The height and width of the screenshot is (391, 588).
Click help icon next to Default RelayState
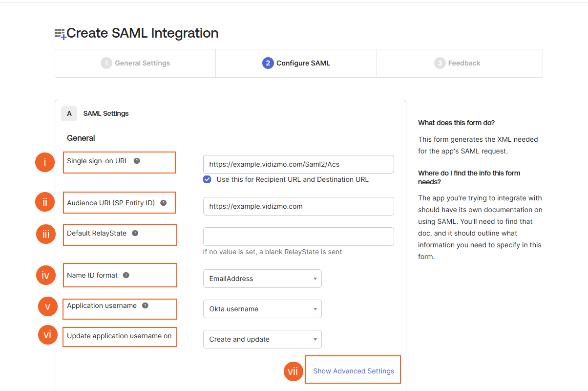click(135, 233)
